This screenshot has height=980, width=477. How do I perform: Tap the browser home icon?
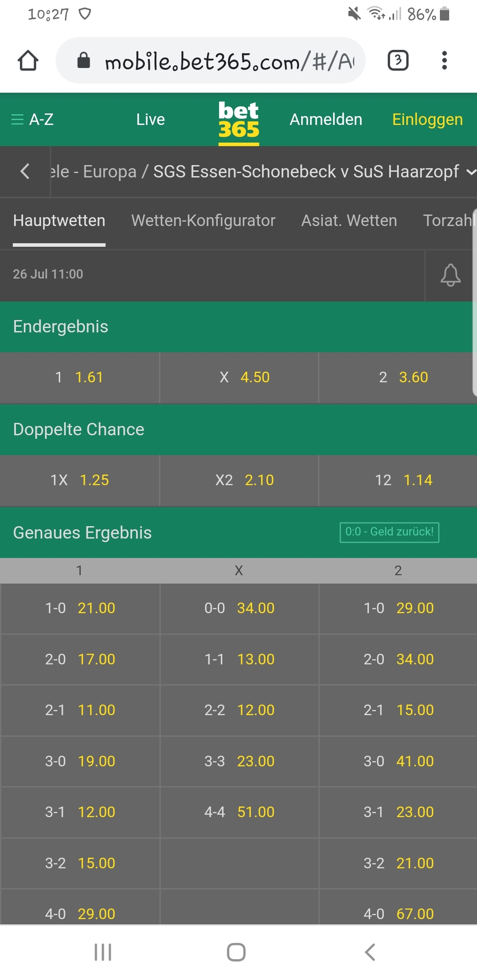(x=28, y=60)
